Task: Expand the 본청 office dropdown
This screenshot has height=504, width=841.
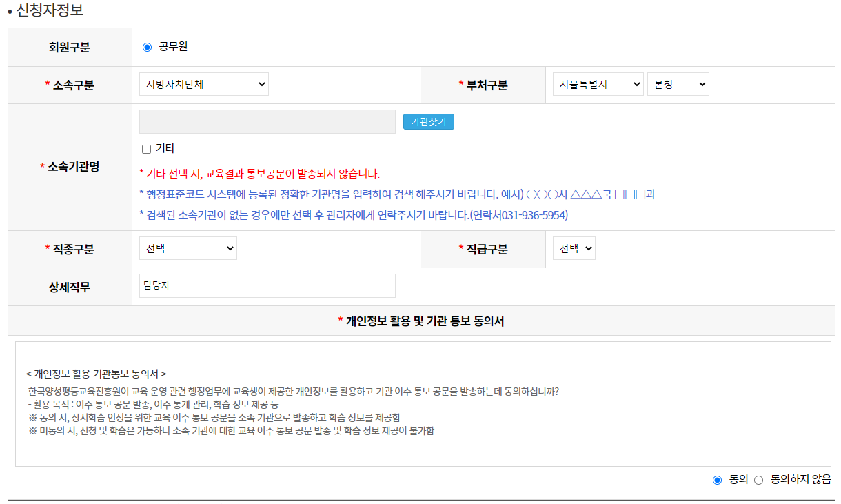Action: pos(678,83)
